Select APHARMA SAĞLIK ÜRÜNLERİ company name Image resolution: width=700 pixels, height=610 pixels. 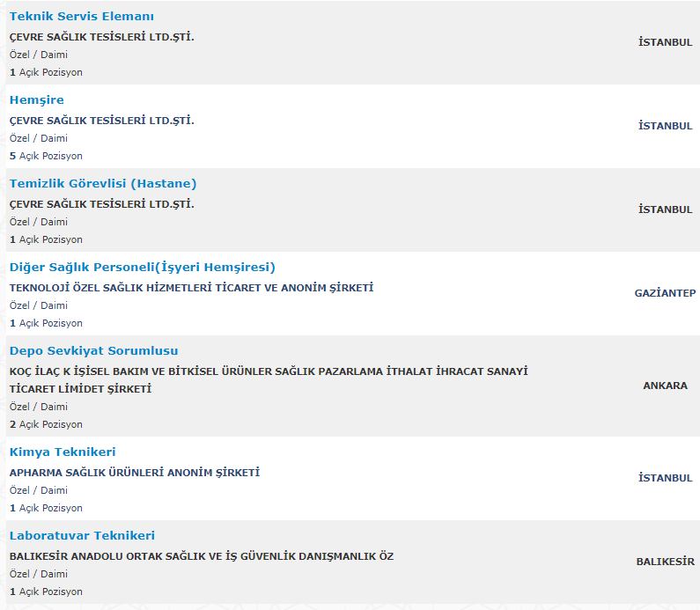(135, 473)
